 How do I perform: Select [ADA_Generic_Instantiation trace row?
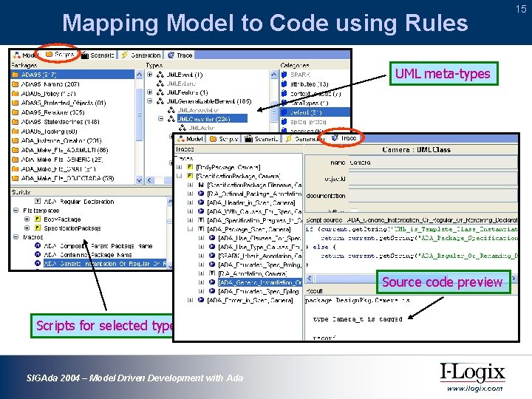260,282
